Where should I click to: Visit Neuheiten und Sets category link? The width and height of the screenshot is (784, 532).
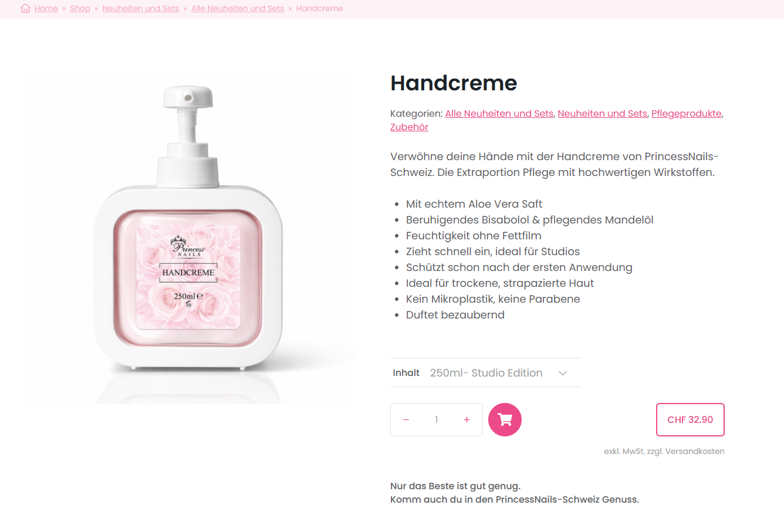click(x=603, y=113)
